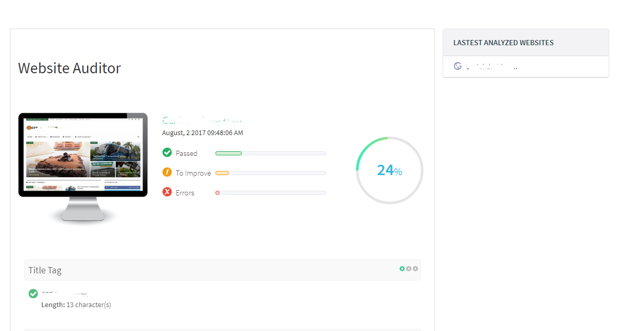Click the 24% circular score gauge
The width and height of the screenshot is (644, 331).
click(x=390, y=170)
